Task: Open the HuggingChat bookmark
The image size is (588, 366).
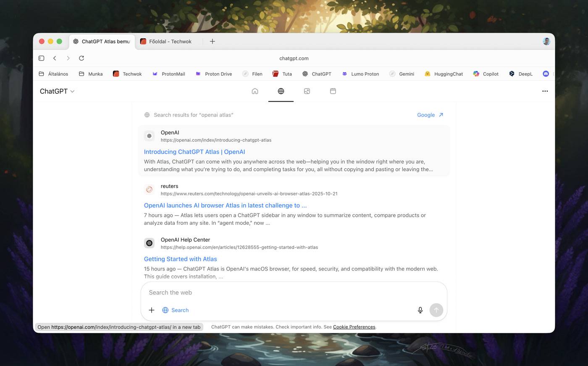Action: (x=444, y=74)
